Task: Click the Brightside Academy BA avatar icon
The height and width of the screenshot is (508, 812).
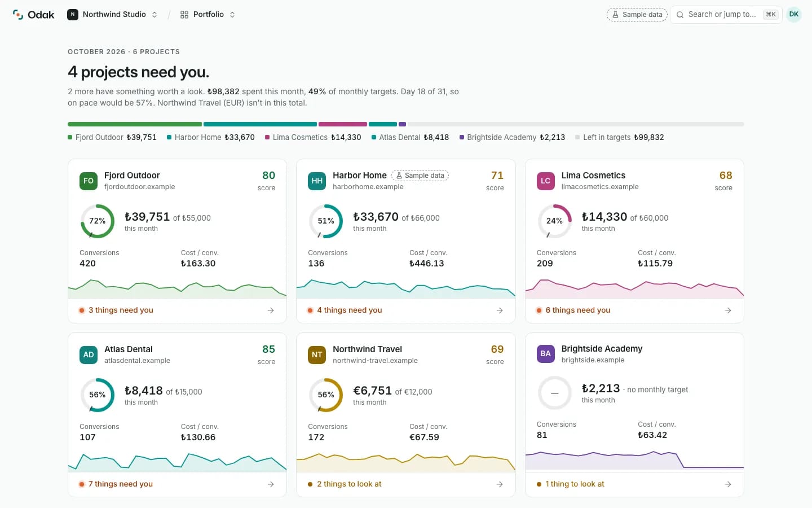Action: [x=545, y=354]
